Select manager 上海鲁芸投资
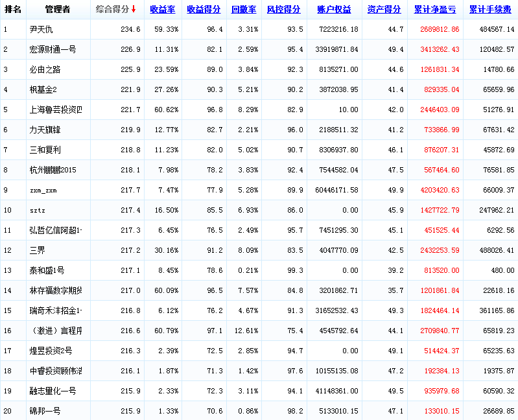 pos(56,110)
